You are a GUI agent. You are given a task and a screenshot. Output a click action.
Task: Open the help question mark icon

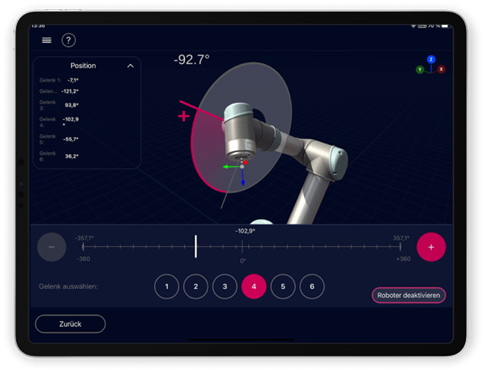tap(68, 40)
